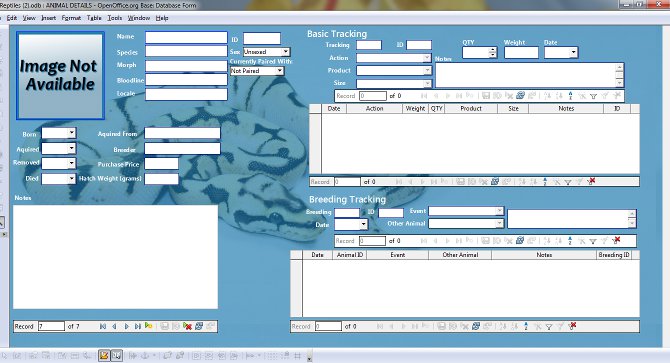This screenshot has height=363, width=670.
Task: Open the Born date dropdown
Action: click(x=71, y=133)
